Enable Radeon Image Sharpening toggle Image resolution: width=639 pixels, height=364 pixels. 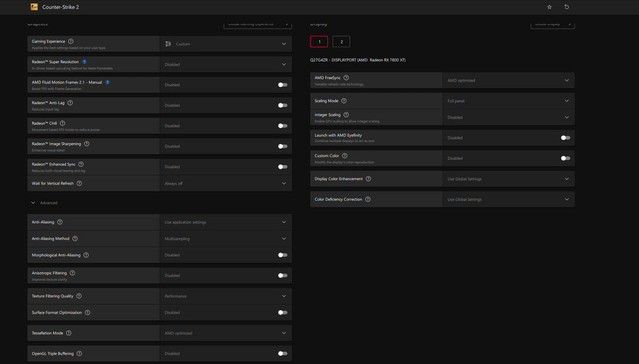[283, 147]
